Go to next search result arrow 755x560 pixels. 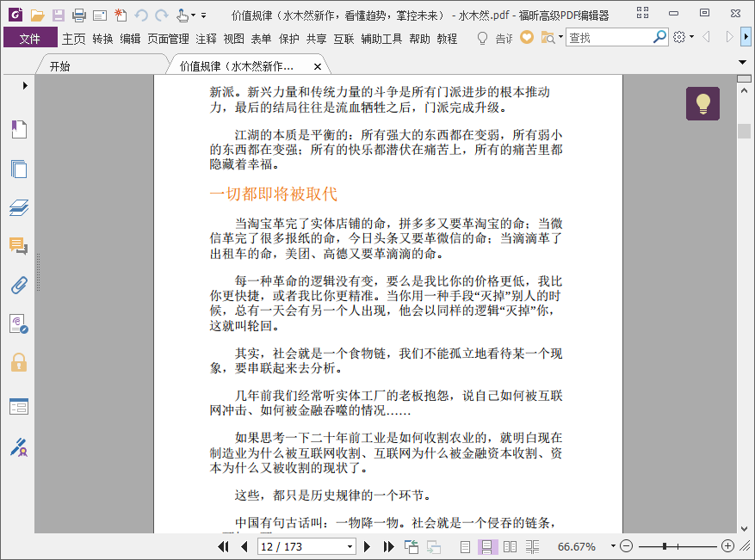pyautogui.click(x=729, y=37)
